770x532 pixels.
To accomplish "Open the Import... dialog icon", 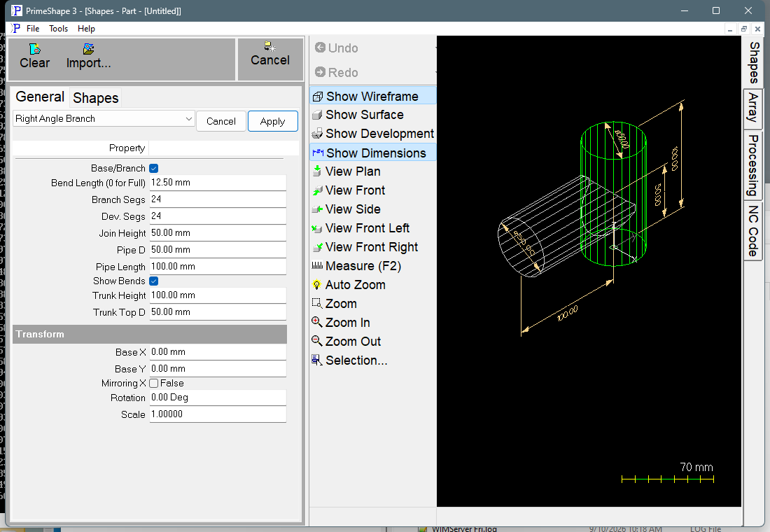I will point(88,49).
